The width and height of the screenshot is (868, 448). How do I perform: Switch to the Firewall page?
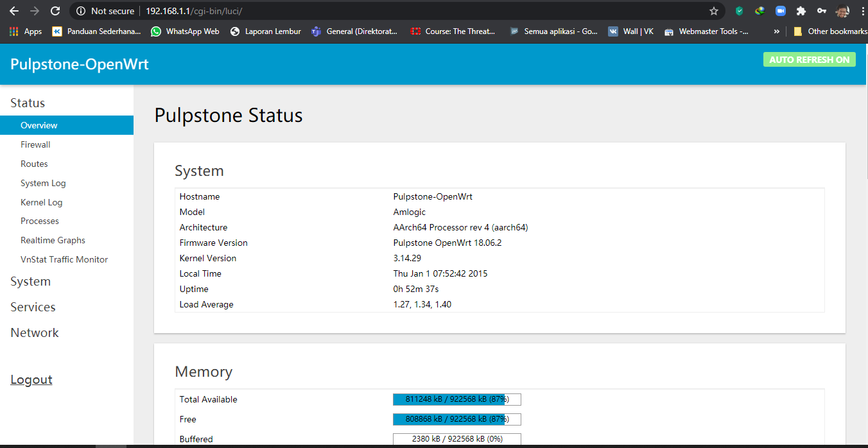point(35,144)
